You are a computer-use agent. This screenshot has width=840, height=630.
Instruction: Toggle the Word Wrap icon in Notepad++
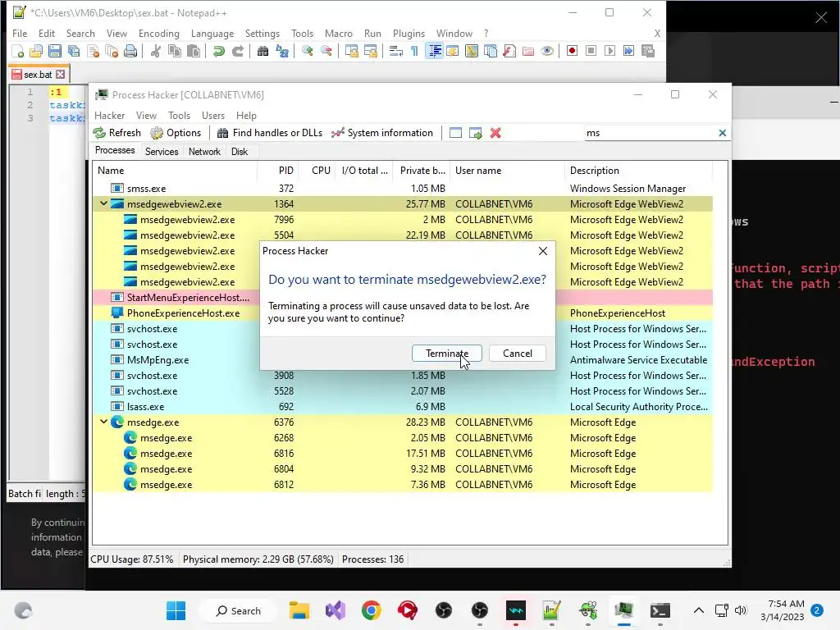click(396, 52)
